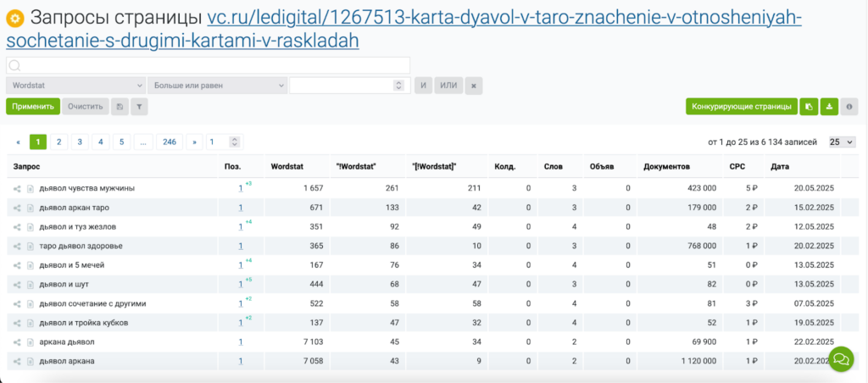Sort table by the 'Документов' column header
The width and height of the screenshot is (868, 383).
pos(666,166)
